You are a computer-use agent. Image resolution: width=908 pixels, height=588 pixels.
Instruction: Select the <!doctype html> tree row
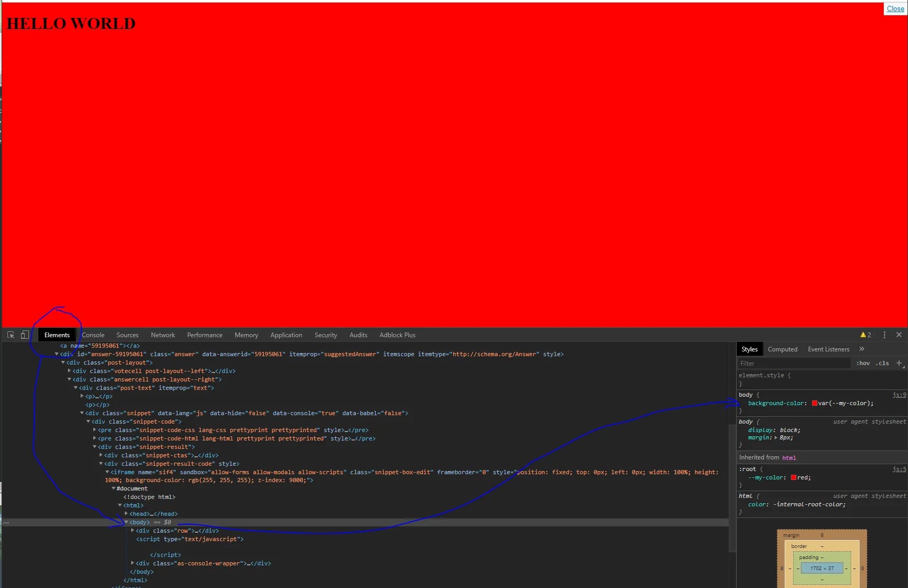[149, 497]
